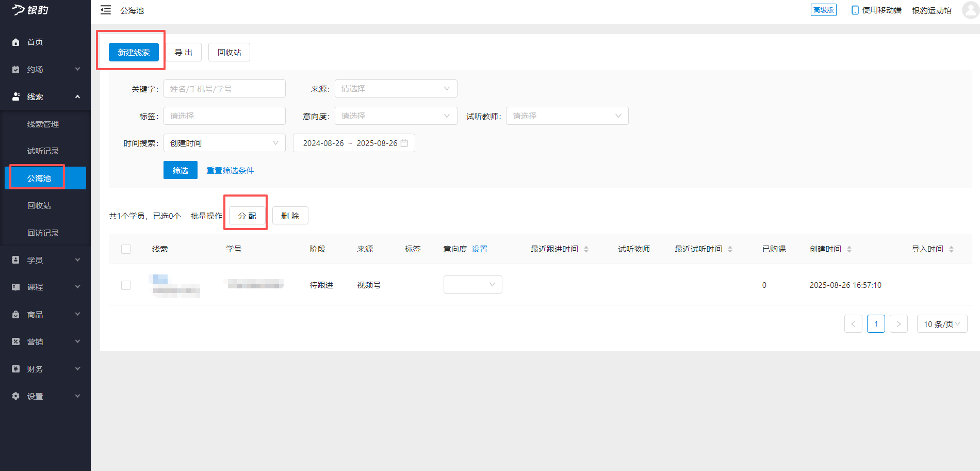Select 线索管理 from the sidebar menu
This screenshot has height=471, width=980.
click(x=43, y=124)
